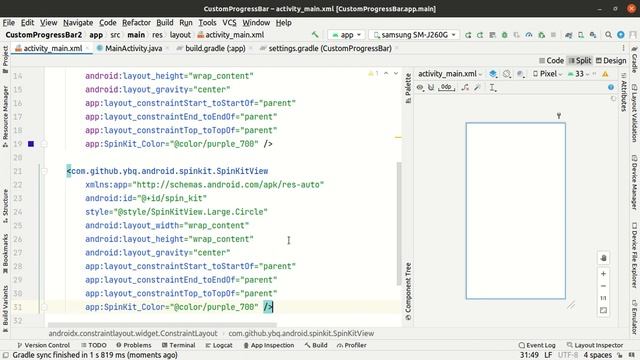Switch editor to Code view

pos(551,60)
